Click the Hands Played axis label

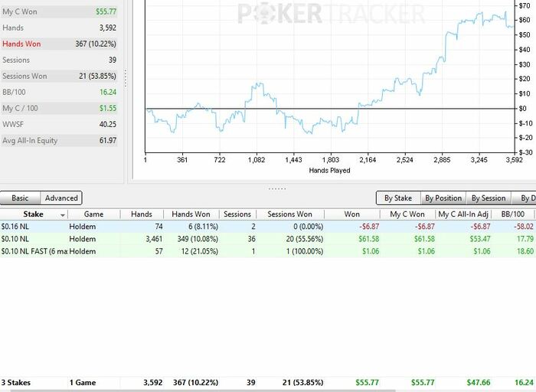tap(329, 170)
